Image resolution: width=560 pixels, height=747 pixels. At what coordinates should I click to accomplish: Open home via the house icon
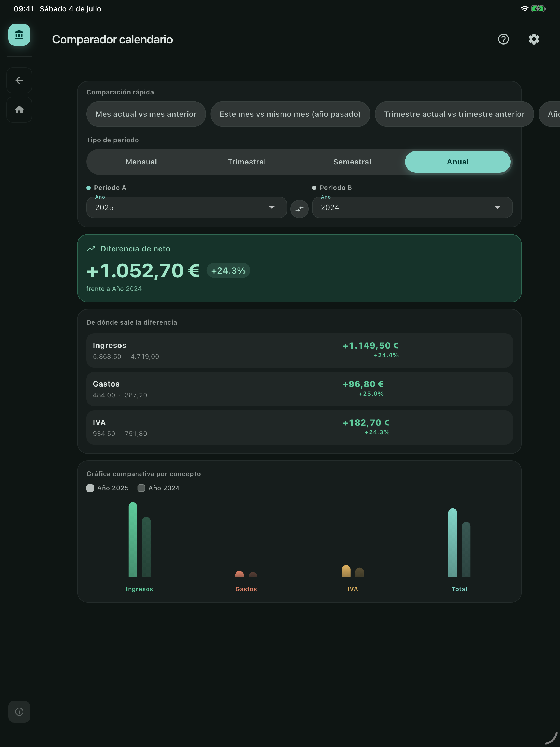click(x=19, y=110)
